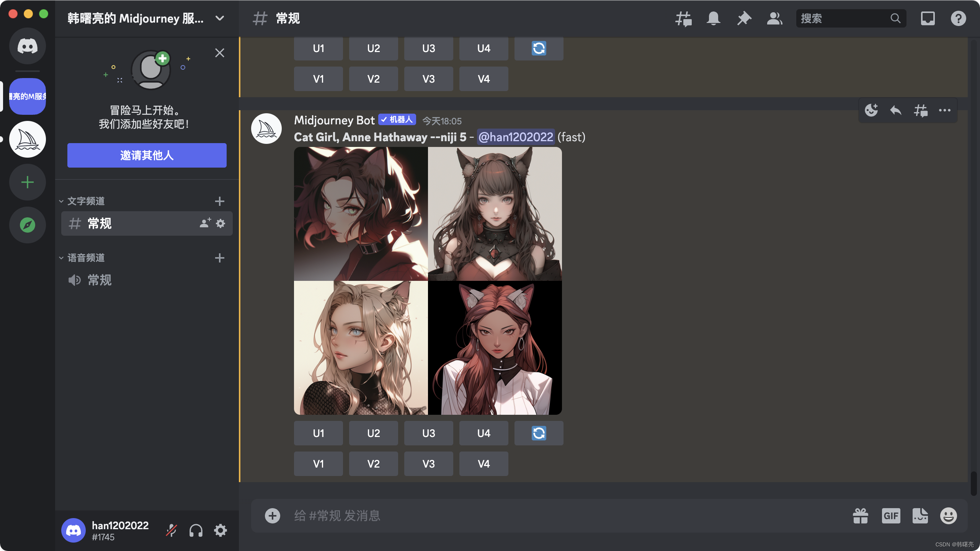This screenshot has width=980, height=551.
Task: Open the gift icon in message bar
Action: point(861,516)
